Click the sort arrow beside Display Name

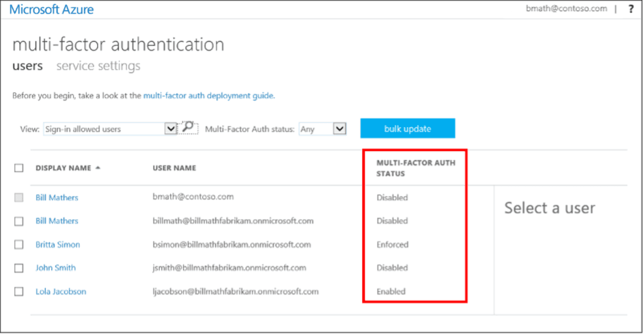point(98,168)
